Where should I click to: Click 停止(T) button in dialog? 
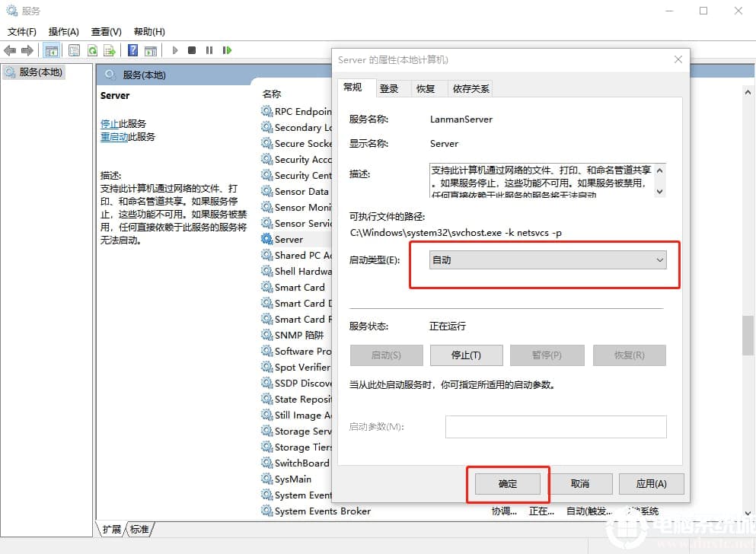click(x=466, y=355)
